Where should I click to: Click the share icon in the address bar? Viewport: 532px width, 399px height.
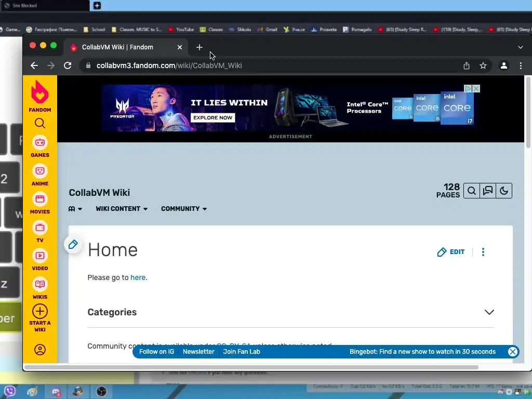[467, 65]
